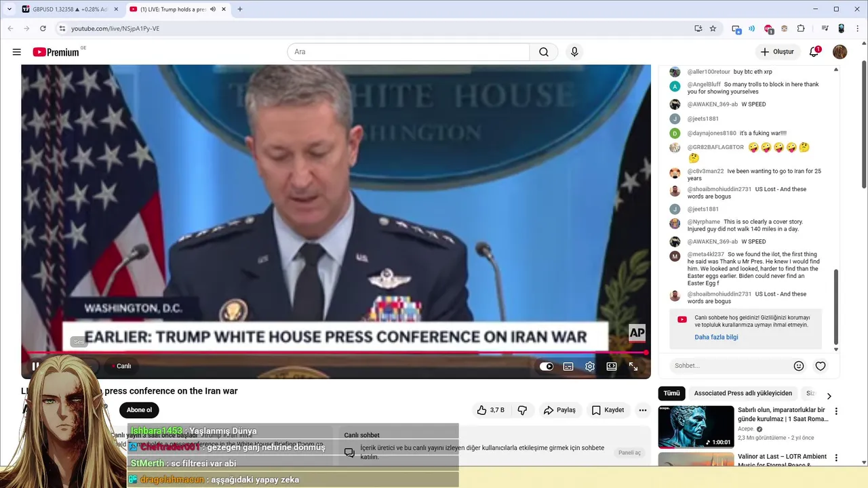Switch to theater mode
Image resolution: width=868 pixels, height=488 pixels.
612,367
